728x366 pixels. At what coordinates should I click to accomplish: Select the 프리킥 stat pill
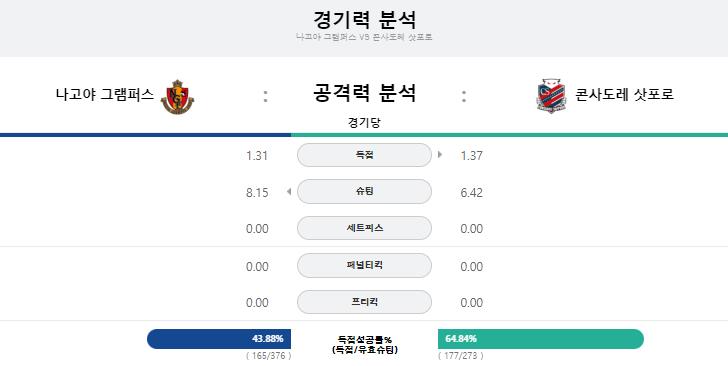click(x=364, y=302)
